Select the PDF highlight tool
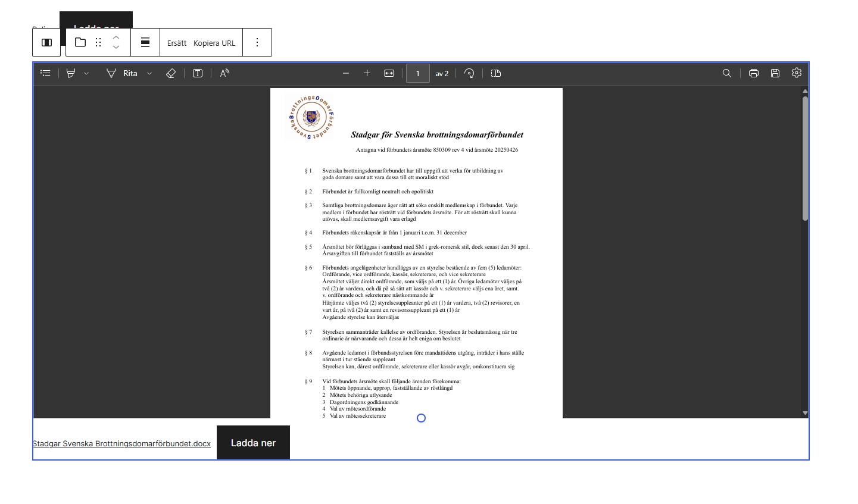The height and width of the screenshot is (504, 858). (x=71, y=73)
